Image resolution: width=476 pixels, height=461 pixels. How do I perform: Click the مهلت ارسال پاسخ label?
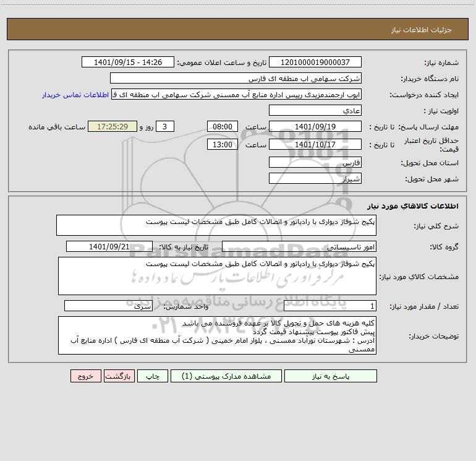(x=428, y=127)
